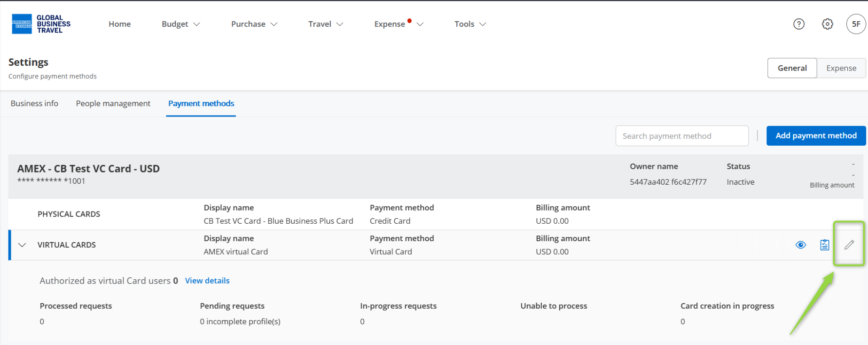Viewport: 868px width, 345px height.
Task: Click the In-progress requests label
Action: tap(399, 306)
